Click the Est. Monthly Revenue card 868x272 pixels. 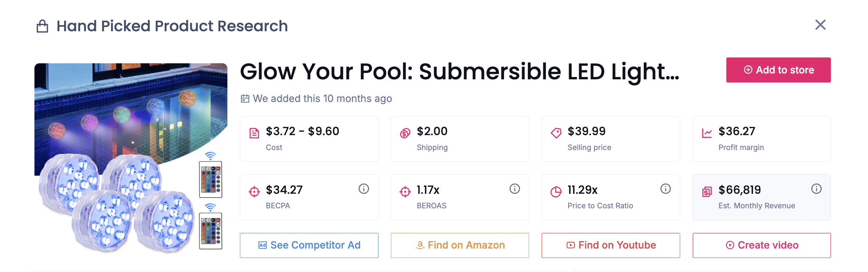coord(761,197)
